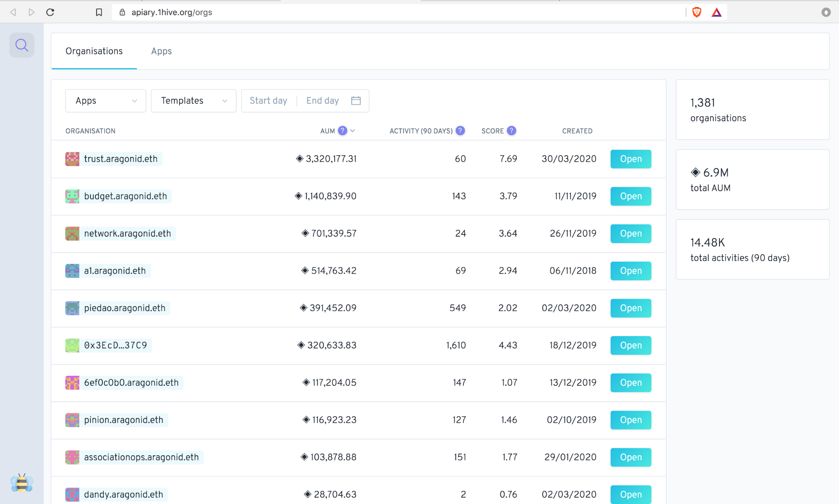Click the Score help question mark icon
The image size is (839, 504).
click(511, 131)
